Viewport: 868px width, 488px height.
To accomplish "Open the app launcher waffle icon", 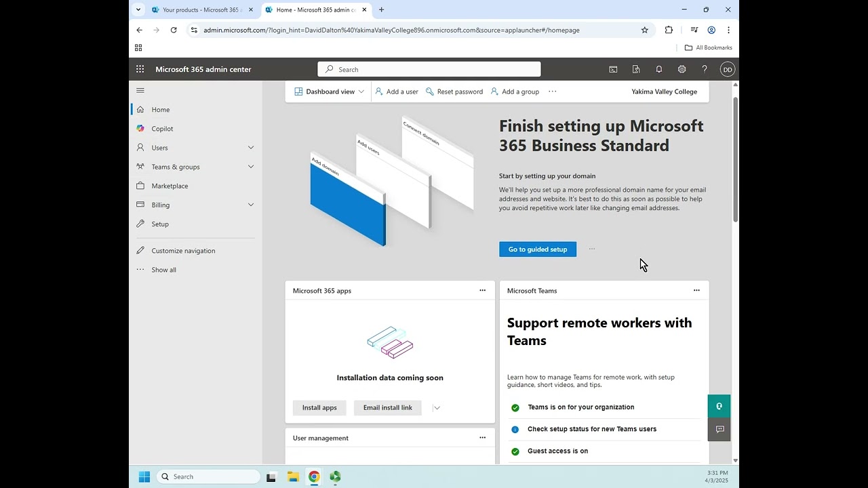I will pos(140,69).
